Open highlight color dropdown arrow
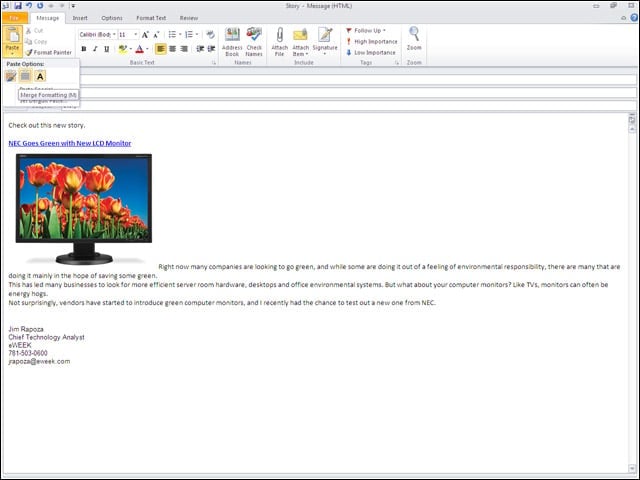This screenshot has width=640, height=480. click(131, 49)
